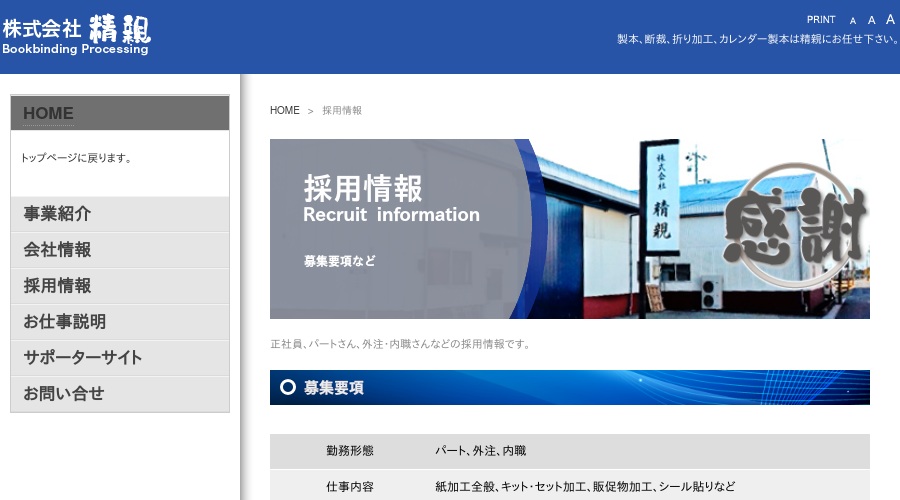Image resolution: width=900 pixels, height=500 pixels.
Task: Click the Recruit information banner title
Action: click(391, 215)
